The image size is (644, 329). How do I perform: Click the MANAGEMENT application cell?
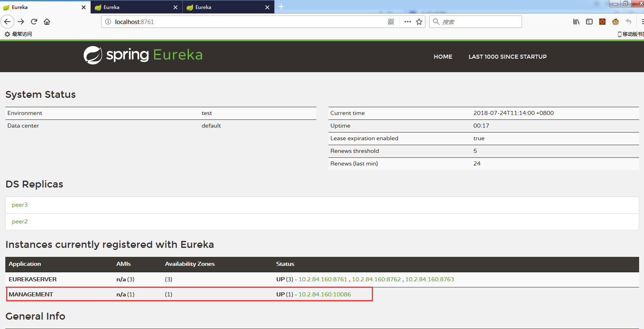(x=31, y=294)
